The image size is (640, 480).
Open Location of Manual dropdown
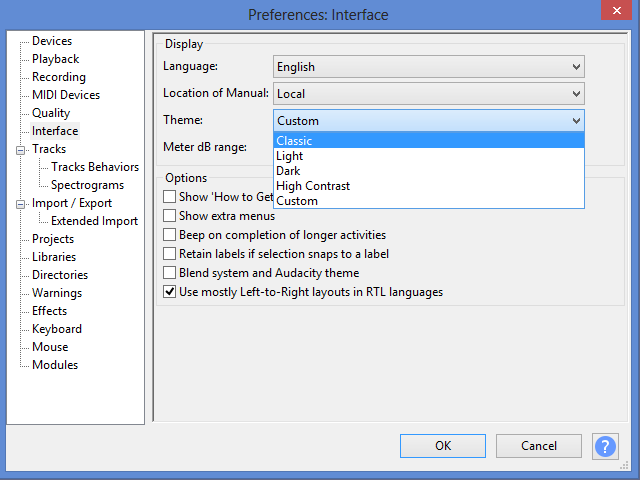[428, 94]
